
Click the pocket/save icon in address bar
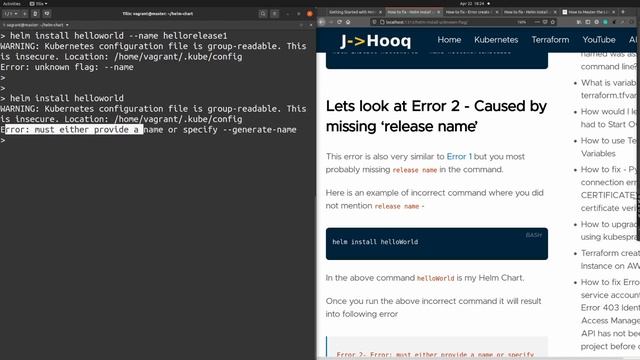tap(545, 22)
